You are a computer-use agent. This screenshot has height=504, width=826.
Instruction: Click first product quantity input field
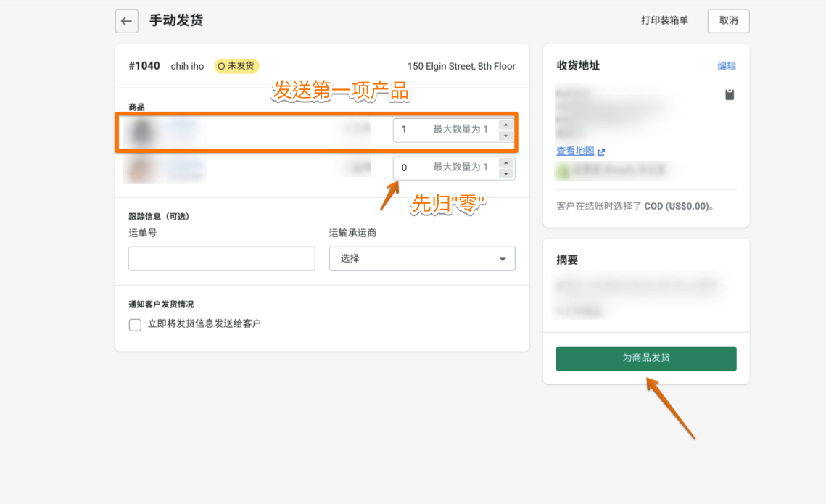(413, 130)
